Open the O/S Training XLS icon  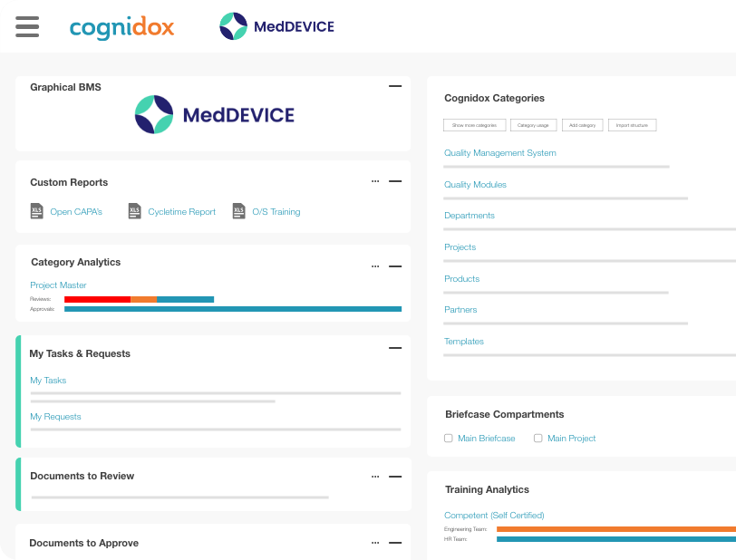pos(238,211)
